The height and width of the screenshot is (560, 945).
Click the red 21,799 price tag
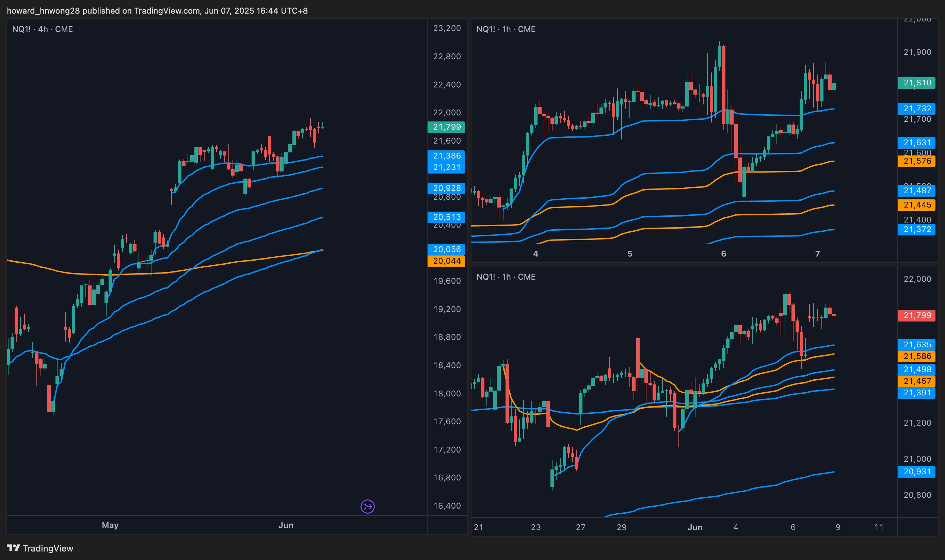tap(916, 315)
